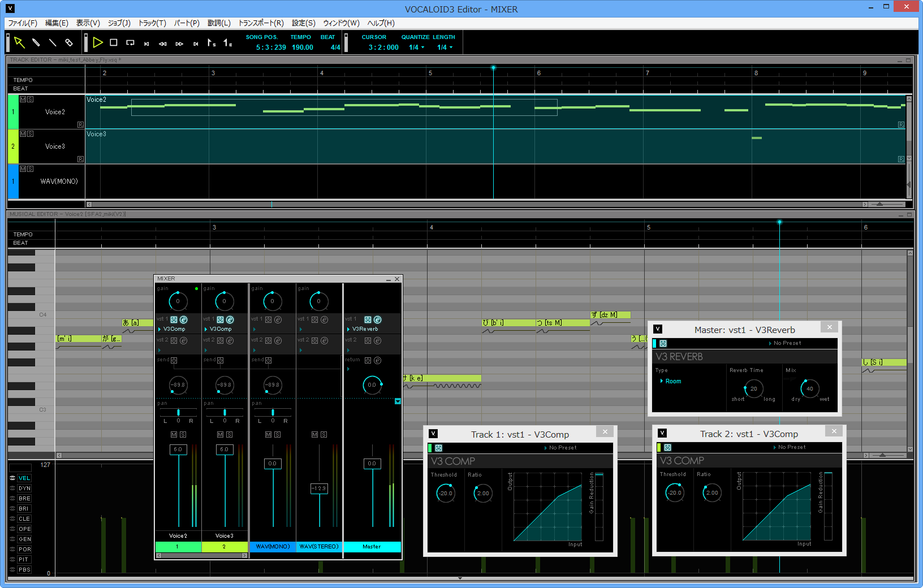Image resolution: width=923 pixels, height=588 pixels.
Task: Set the start marker flag icon
Action: (212, 42)
